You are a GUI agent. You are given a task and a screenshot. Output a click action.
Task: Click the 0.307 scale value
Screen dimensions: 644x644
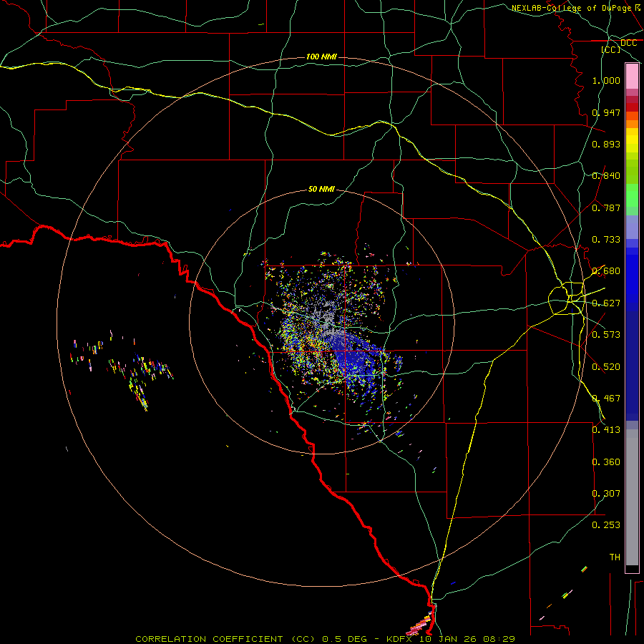click(606, 494)
